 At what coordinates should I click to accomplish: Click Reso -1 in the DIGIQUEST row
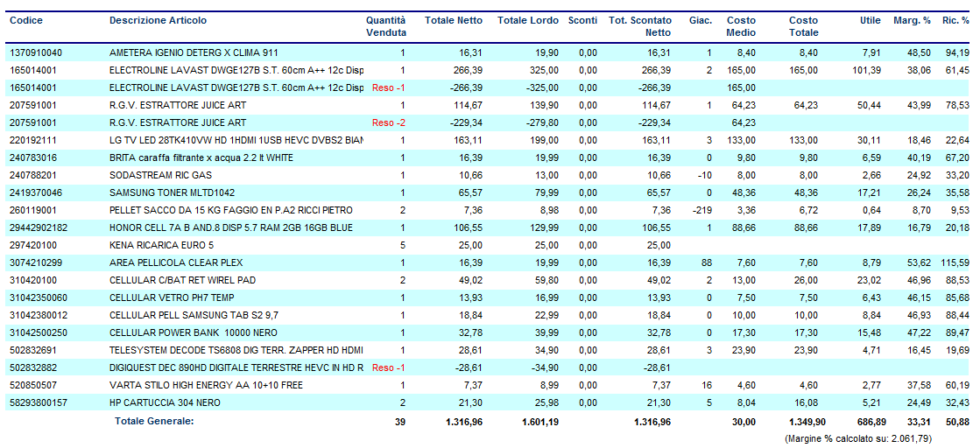[x=389, y=367]
